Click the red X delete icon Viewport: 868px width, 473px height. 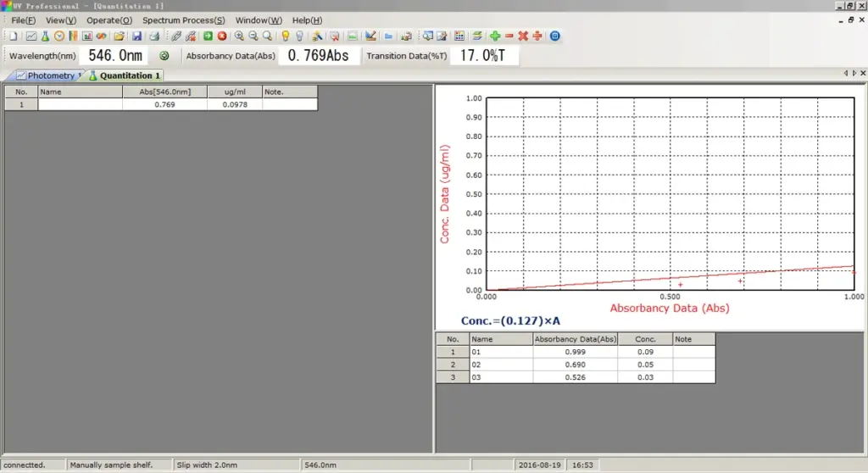(x=523, y=36)
